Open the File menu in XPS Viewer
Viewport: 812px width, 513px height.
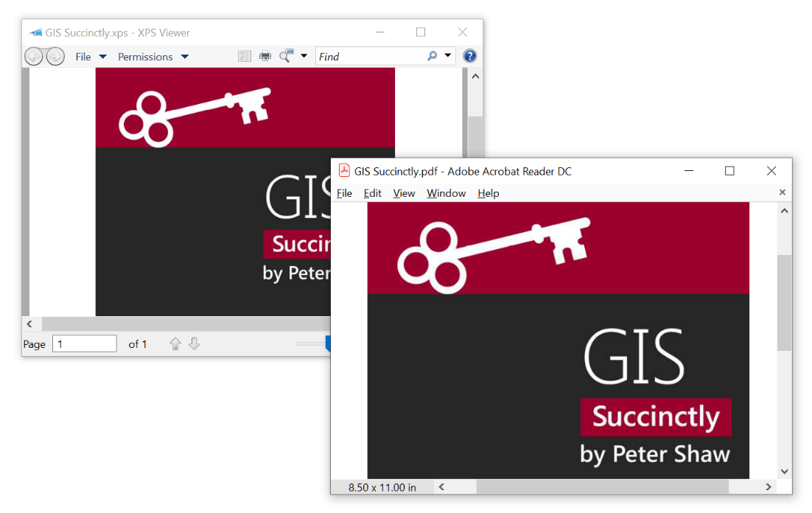click(x=91, y=57)
